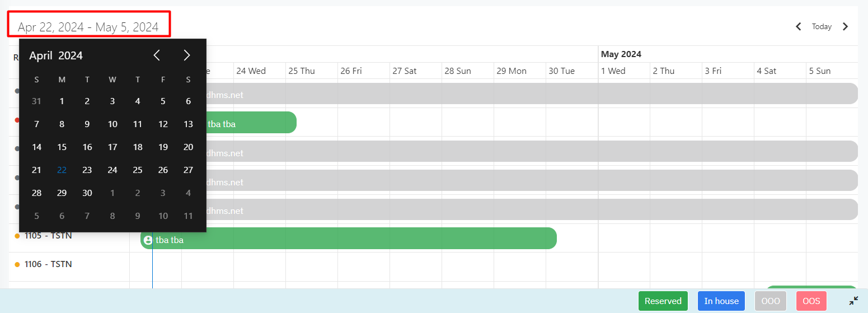Open the date range picker field
The image size is (868, 313).
click(88, 26)
